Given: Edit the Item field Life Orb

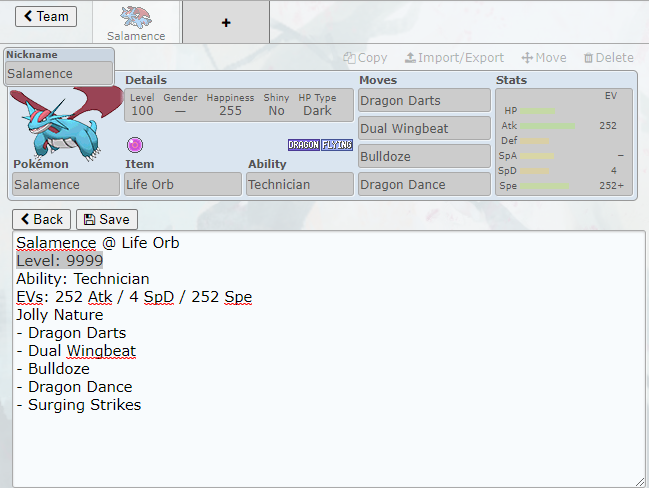Looking at the screenshot, I should [x=183, y=184].
